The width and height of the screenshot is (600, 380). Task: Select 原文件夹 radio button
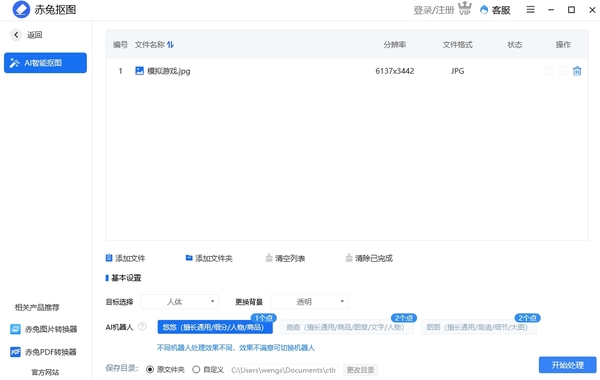[x=150, y=370]
